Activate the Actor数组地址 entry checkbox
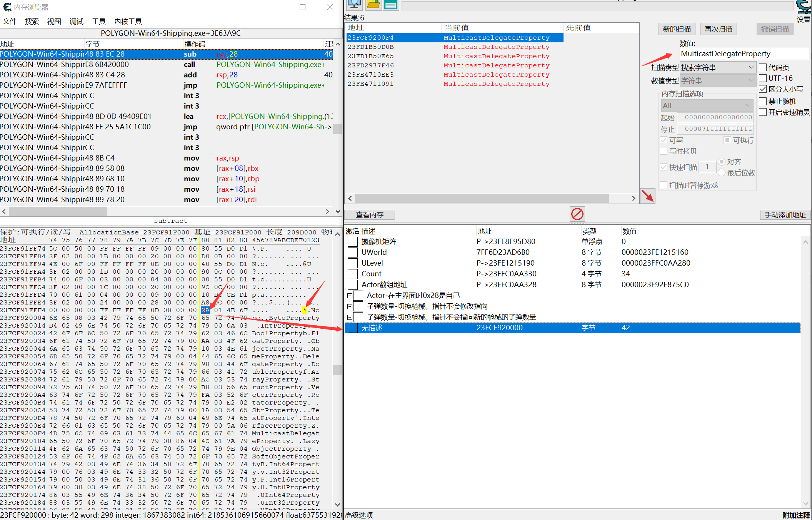This screenshot has width=812, height=520. (x=353, y=285)
